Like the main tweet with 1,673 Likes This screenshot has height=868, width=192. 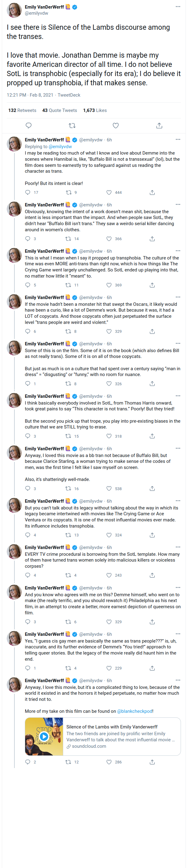(x=116, y=125)
